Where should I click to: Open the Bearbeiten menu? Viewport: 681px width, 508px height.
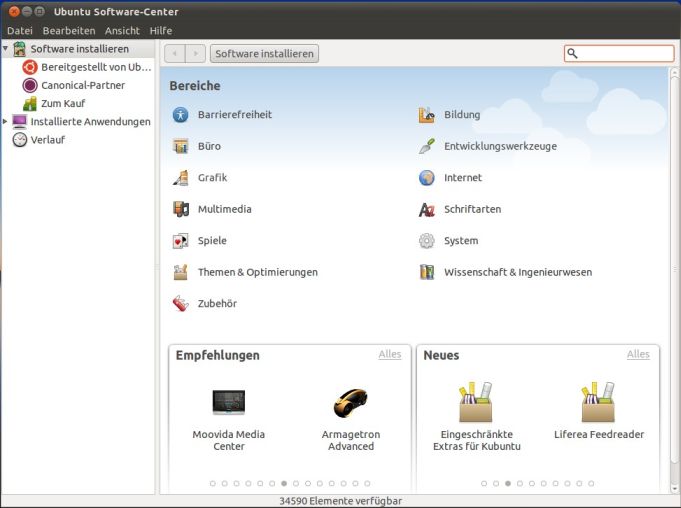tap(69, 31)
